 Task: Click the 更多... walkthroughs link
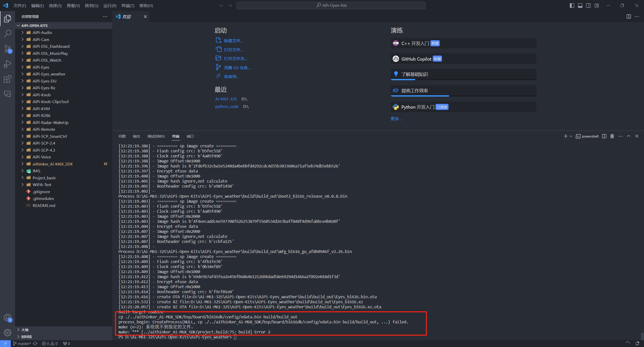396,119
